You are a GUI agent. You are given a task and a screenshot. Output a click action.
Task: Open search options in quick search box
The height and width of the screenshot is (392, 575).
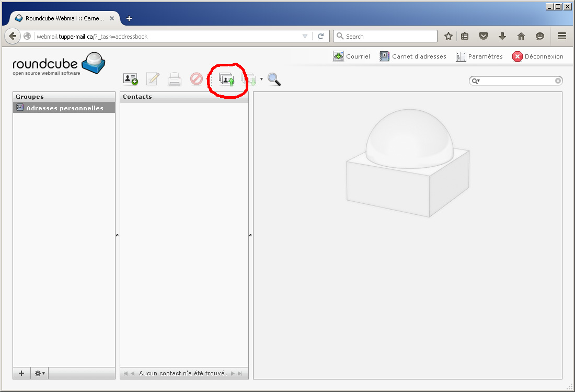(x=476, y=81)
